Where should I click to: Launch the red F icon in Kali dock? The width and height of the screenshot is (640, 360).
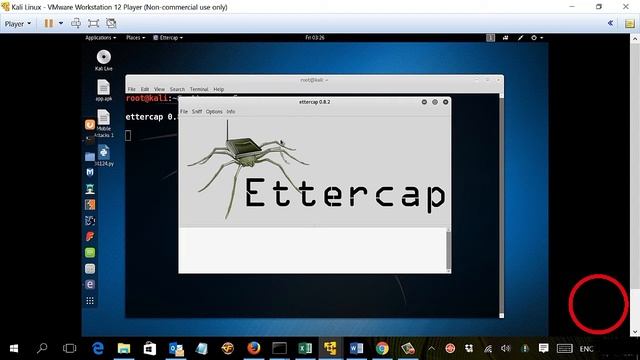(90, 236)
